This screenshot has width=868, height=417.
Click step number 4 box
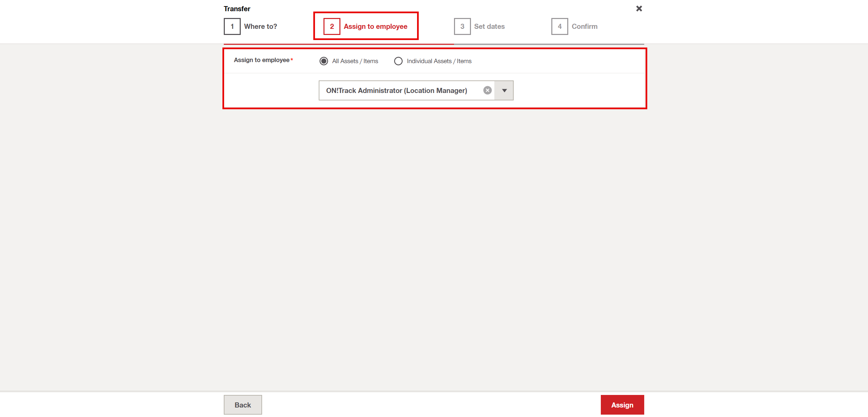tap(559, 26)
